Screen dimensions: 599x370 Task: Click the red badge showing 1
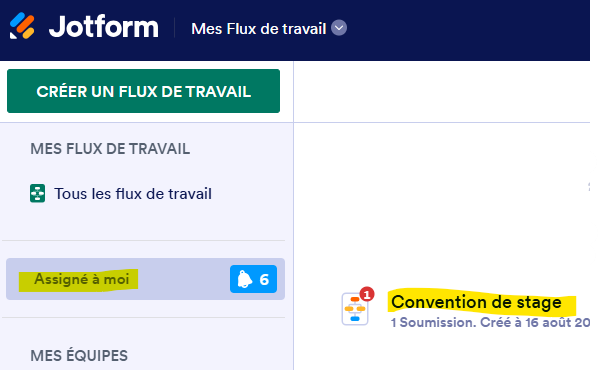point(367,294)
